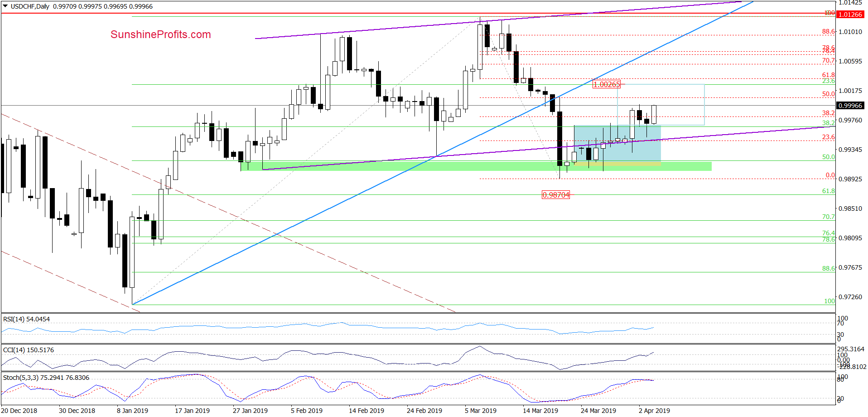Click the current price tag 0.99966
This screenshot has height=417, width=868.
coord(850,106)
